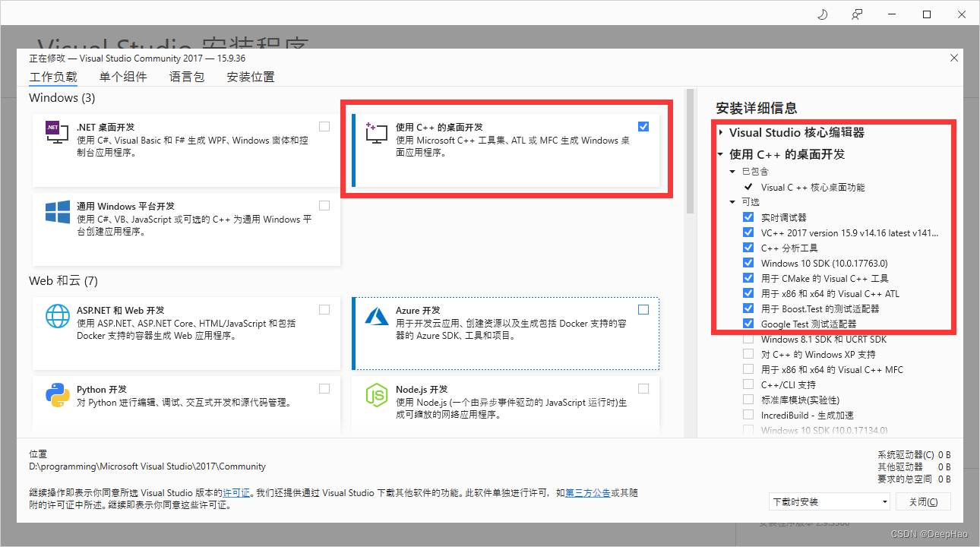Check 标准库模块(实验性) component

748,400
